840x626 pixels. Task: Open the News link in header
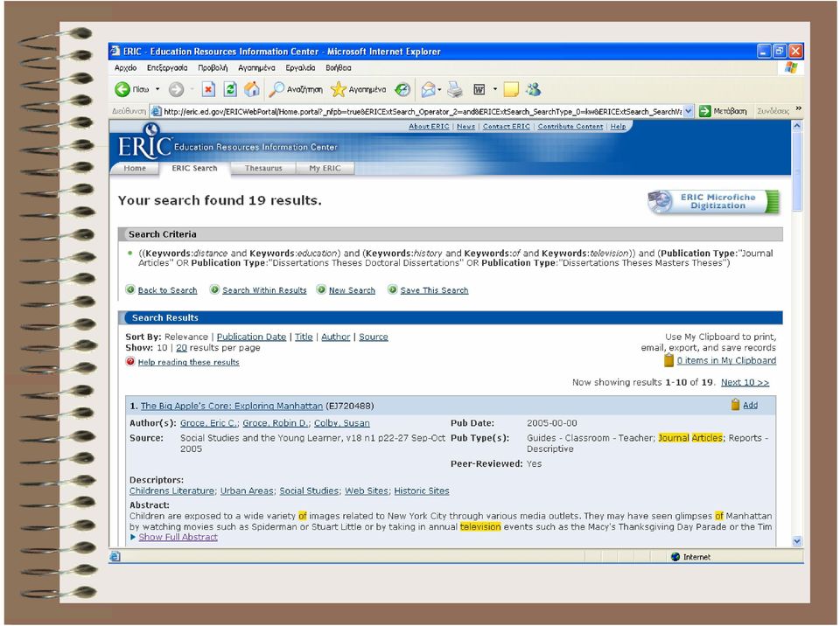pos(465,127)
